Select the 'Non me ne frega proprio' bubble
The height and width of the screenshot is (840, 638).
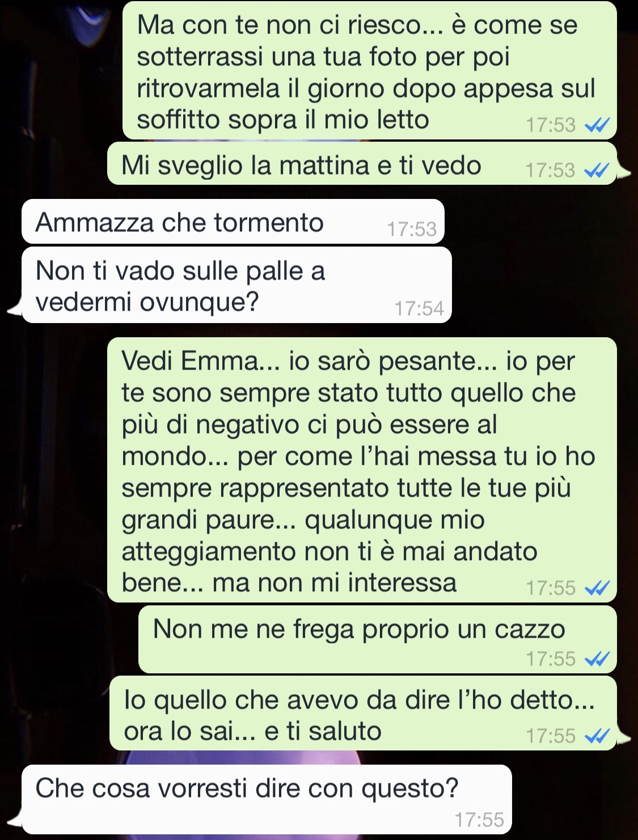[378, 639]
